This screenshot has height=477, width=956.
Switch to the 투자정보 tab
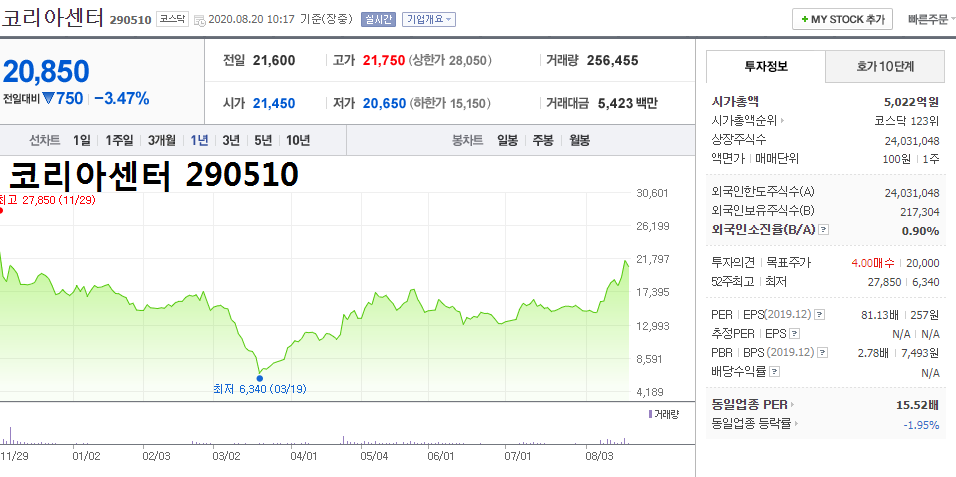coord(766,66)
